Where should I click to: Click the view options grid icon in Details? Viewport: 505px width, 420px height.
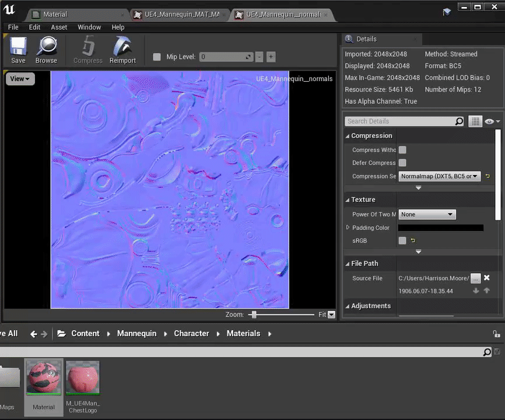[x=475, y=121]
